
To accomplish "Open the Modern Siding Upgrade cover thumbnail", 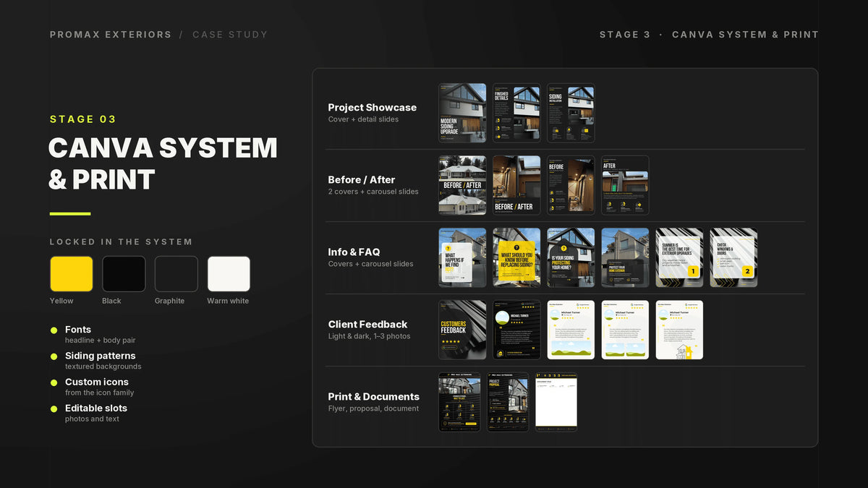I will [462, 113].
